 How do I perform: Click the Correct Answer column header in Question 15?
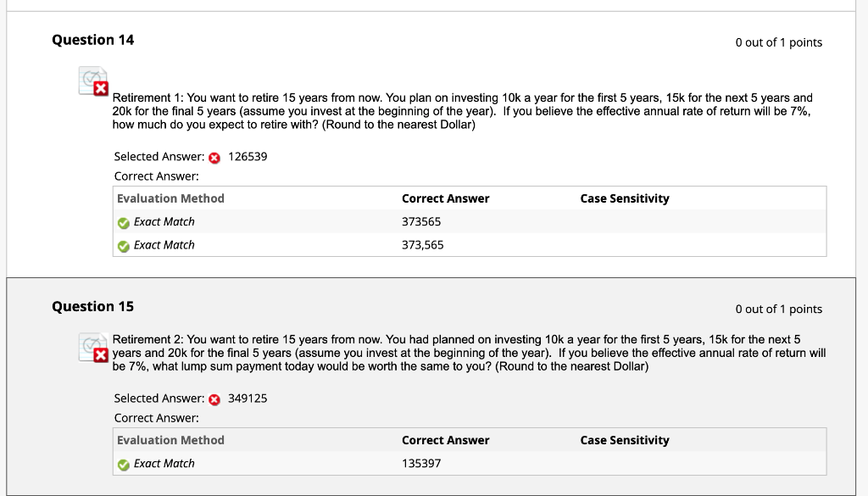click(x=446, y=441)
